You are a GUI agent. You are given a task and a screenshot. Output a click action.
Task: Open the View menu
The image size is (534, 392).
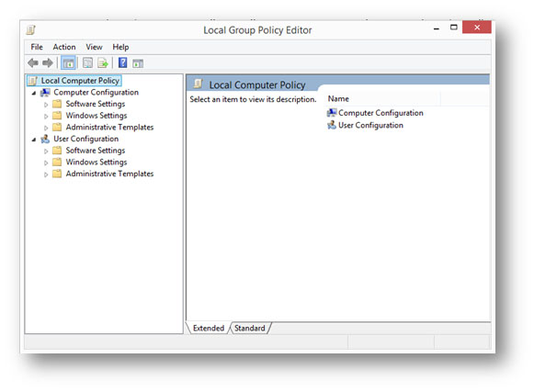pos(94,47)
